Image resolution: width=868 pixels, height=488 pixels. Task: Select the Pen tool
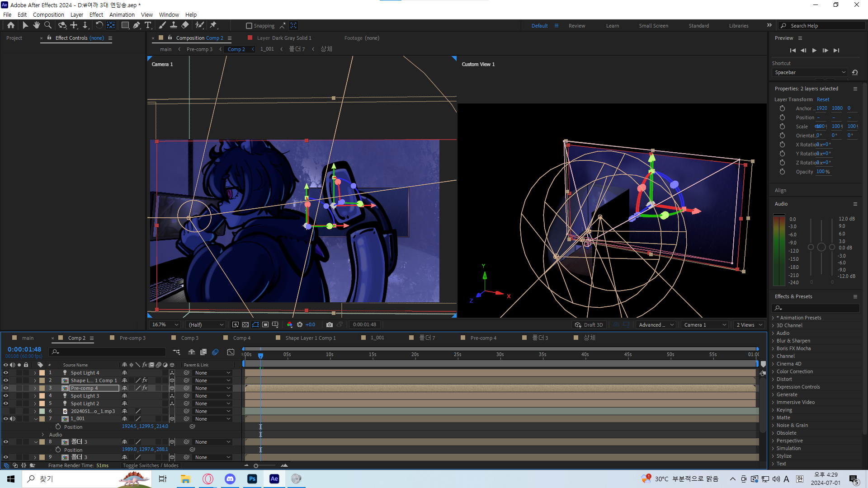coord(137,25)
